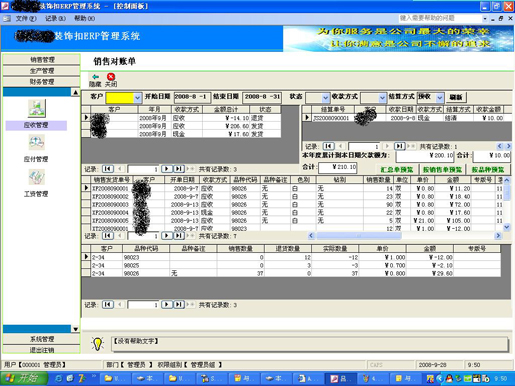Expand the 收款方式 dropdown

click(x=382, y=98)
